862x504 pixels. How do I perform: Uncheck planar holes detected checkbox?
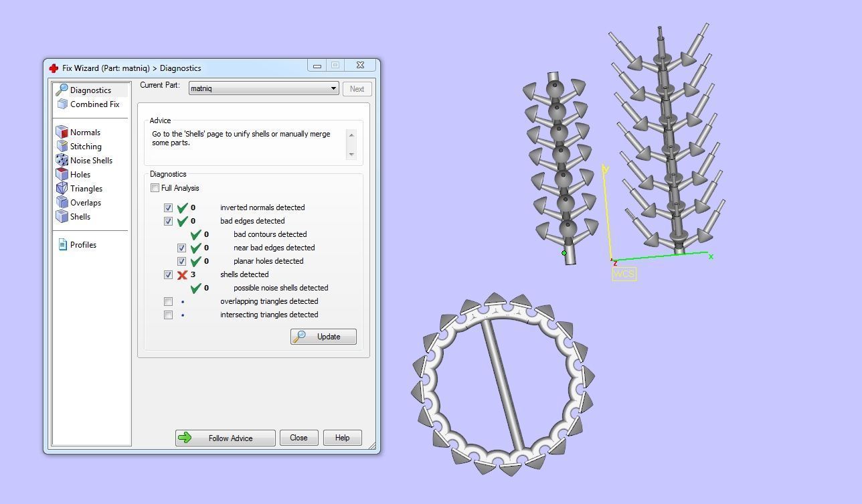[x=181, y=261]
